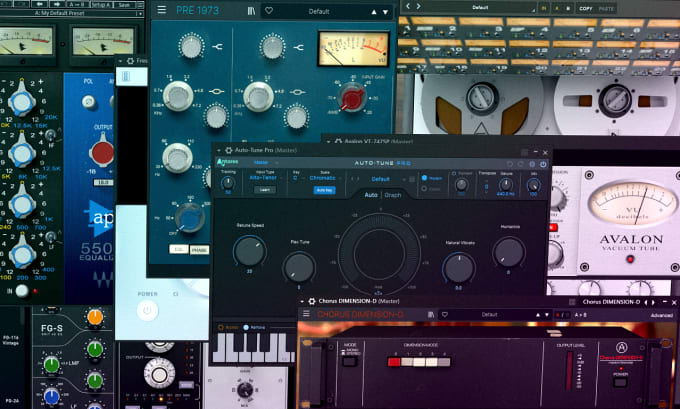Open the PRE 1973 hamburger menu
This screenshot has height=409, width=680.
[161, 10]
